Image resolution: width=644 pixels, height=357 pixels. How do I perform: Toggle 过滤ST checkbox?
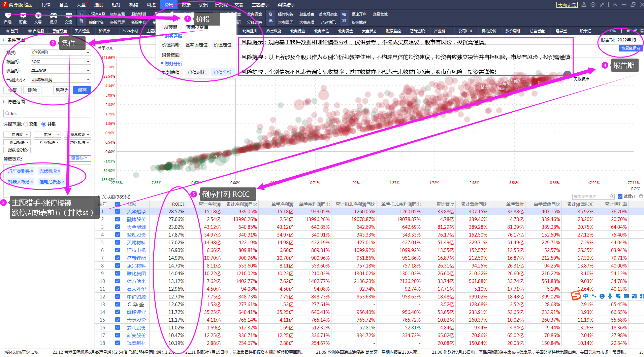coord(620,197)
